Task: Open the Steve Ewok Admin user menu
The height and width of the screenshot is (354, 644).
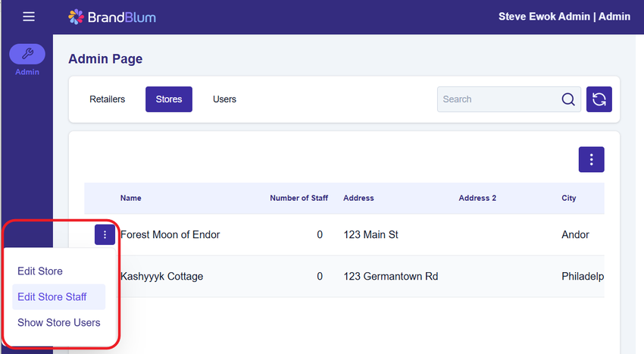Action: [x=564, y=17]
